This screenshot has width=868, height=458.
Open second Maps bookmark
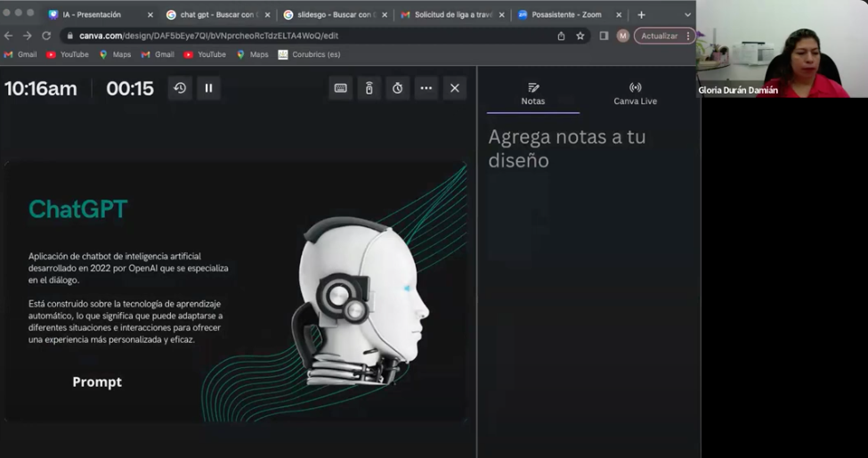click(253, 54)
